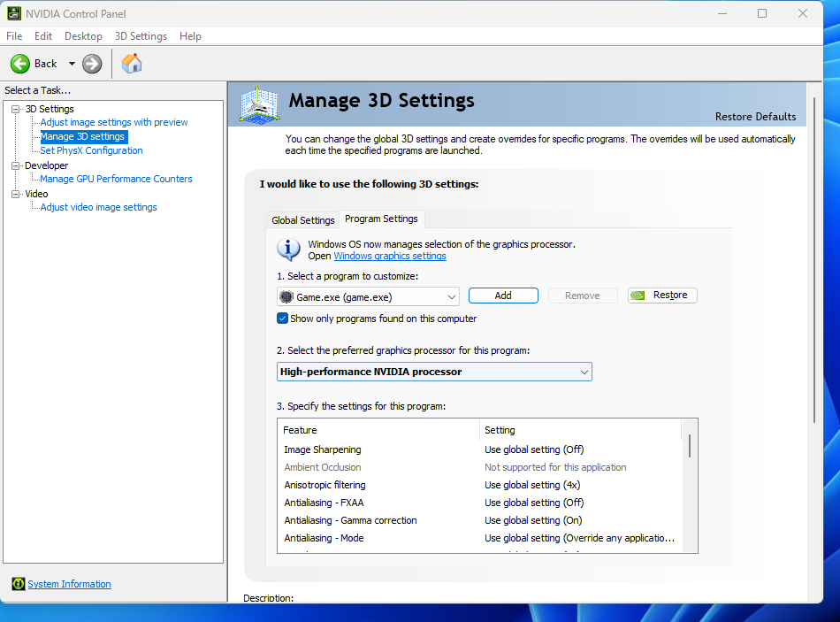Open the Help menu
Screen dimensions: 840x622
click(190, 36)
